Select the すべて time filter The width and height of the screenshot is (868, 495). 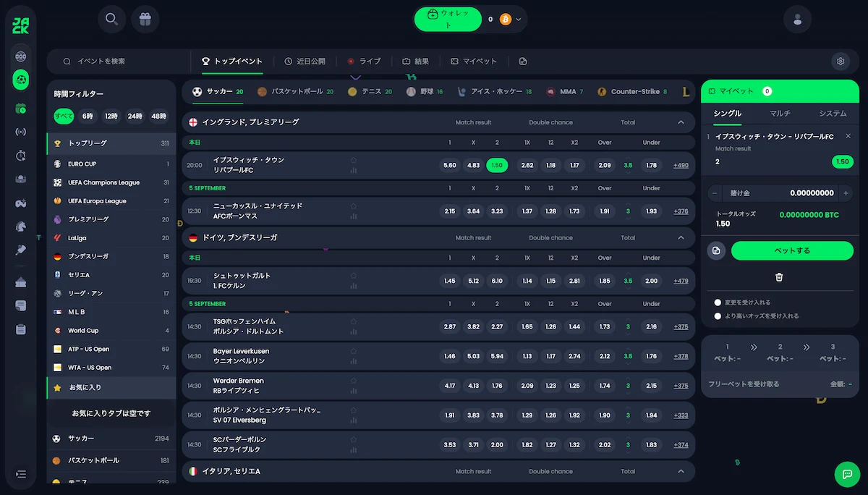tap(64, 116)
